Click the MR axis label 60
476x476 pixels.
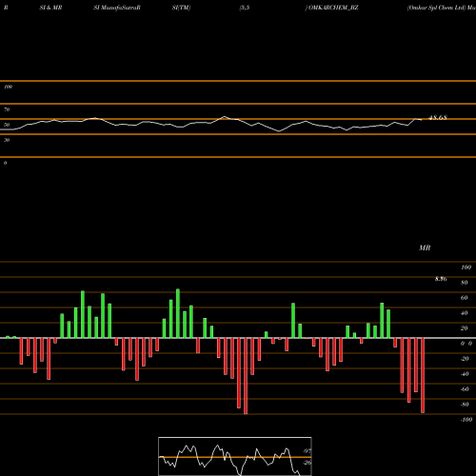[x=465, y=298]
